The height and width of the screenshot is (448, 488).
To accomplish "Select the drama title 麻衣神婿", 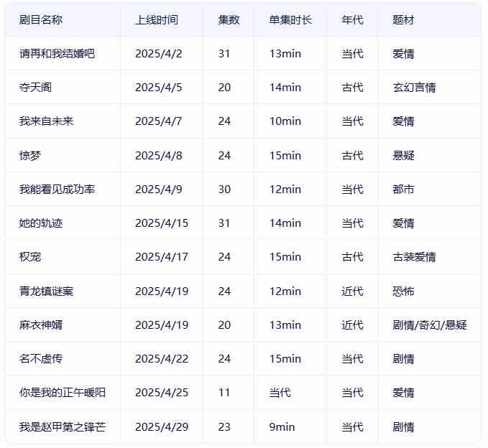I will [x=41, y=325].
